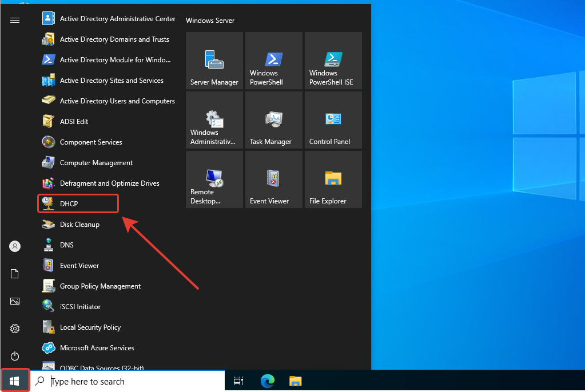Open the Windows PowerShell ISE tile

333,61
